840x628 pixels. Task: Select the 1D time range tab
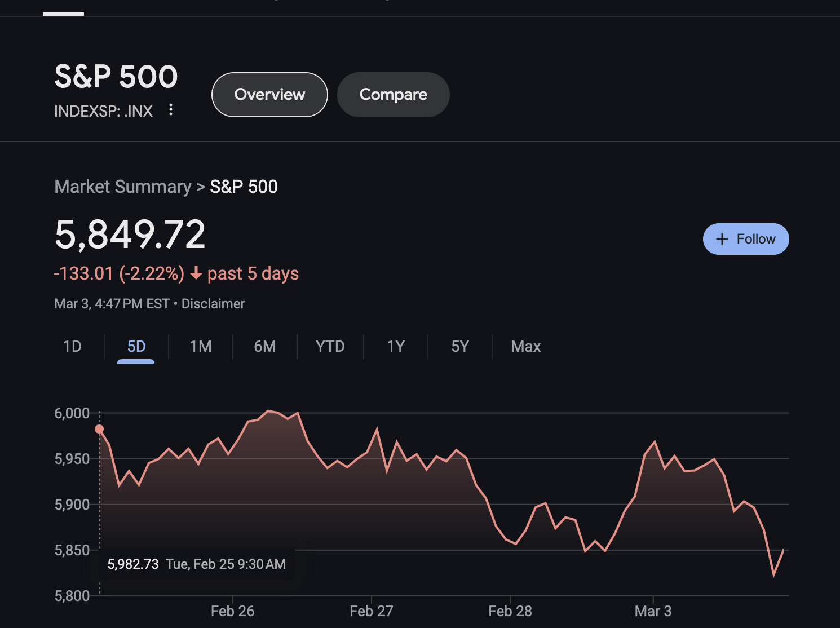coord(72,346)
